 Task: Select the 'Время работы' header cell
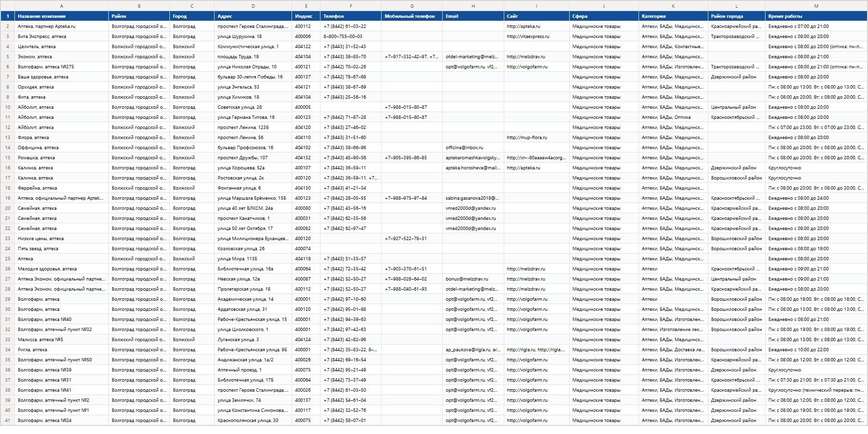coord(816,16)
